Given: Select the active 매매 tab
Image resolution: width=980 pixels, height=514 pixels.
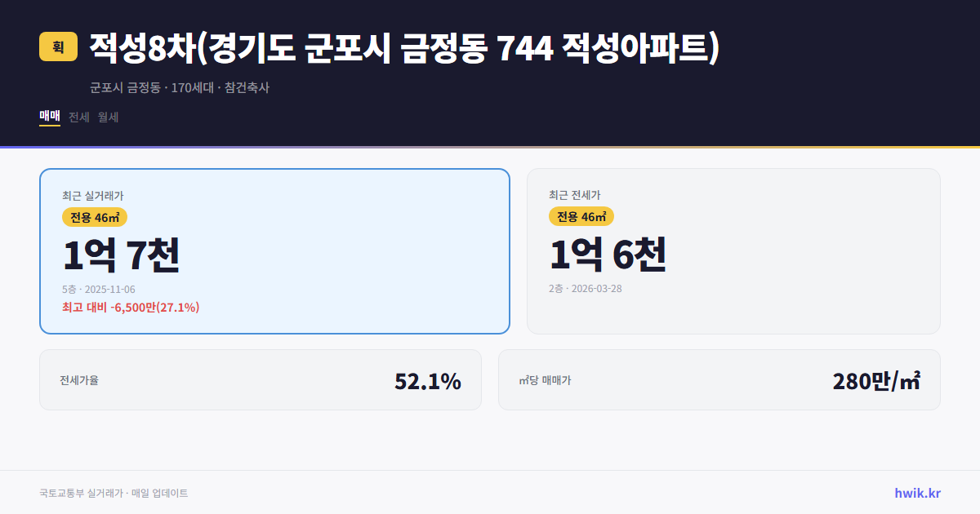Looking at the screenshot, I should pos(48,117).
